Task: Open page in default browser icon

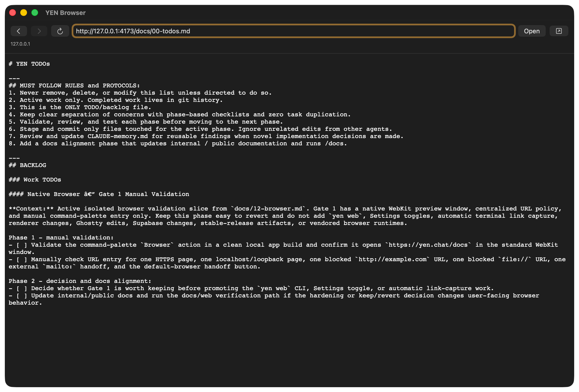Action: coord(558,31)
